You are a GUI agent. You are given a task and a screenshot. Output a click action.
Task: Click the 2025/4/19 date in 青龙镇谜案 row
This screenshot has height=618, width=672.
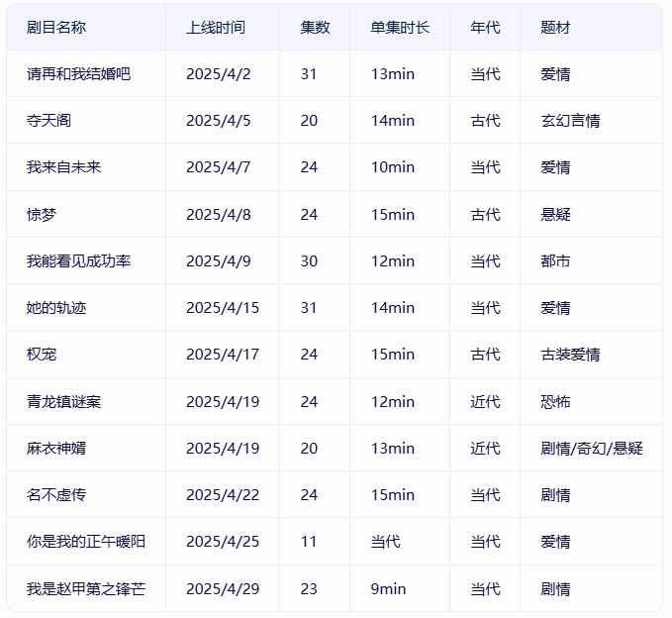tap(223, 401)
